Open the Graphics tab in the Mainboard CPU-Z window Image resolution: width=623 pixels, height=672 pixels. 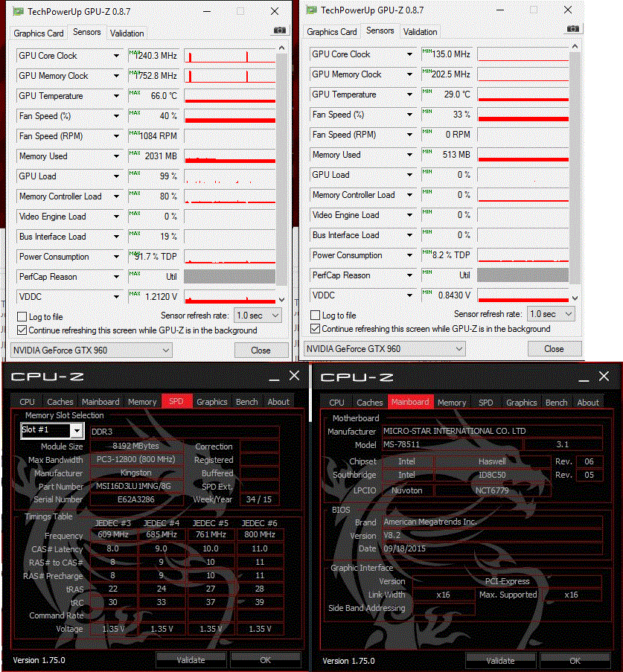(521, 403)
